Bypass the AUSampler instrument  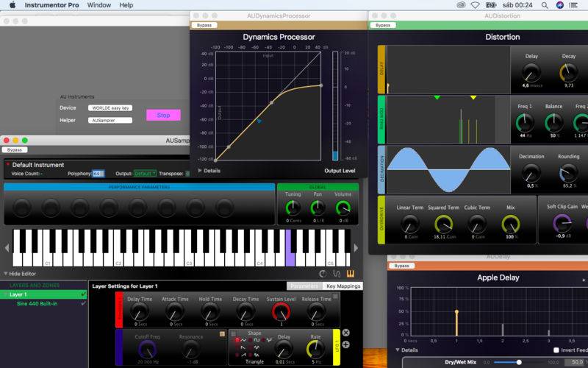click(x=15, y=150)
